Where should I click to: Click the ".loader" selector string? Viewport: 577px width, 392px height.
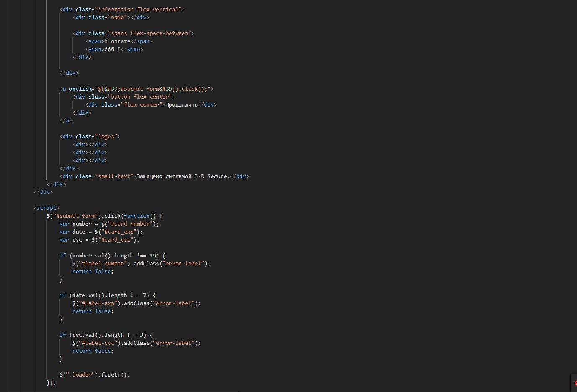(x=80, y=374)
